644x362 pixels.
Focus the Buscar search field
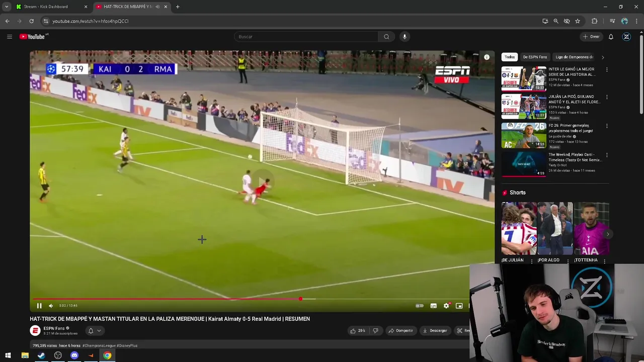pos(306,37)
